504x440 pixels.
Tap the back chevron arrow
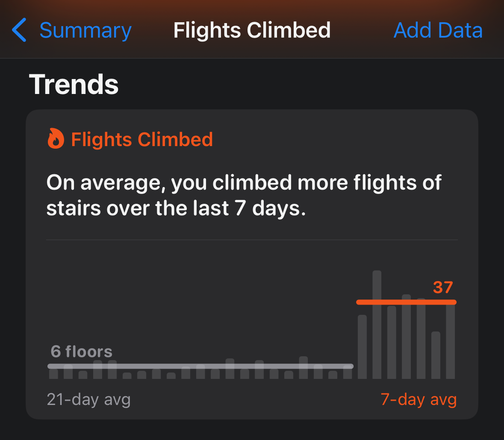click(20, 30)
